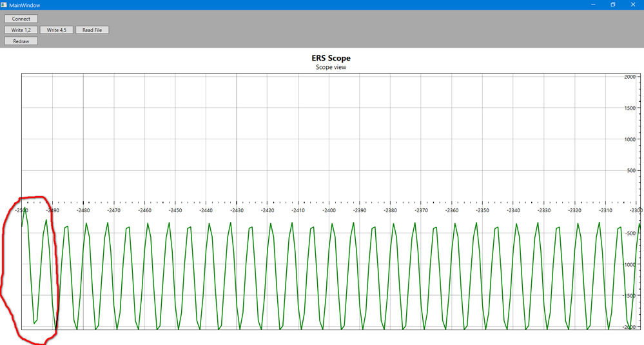Click the -2390 label on X axis

[359, 210]
